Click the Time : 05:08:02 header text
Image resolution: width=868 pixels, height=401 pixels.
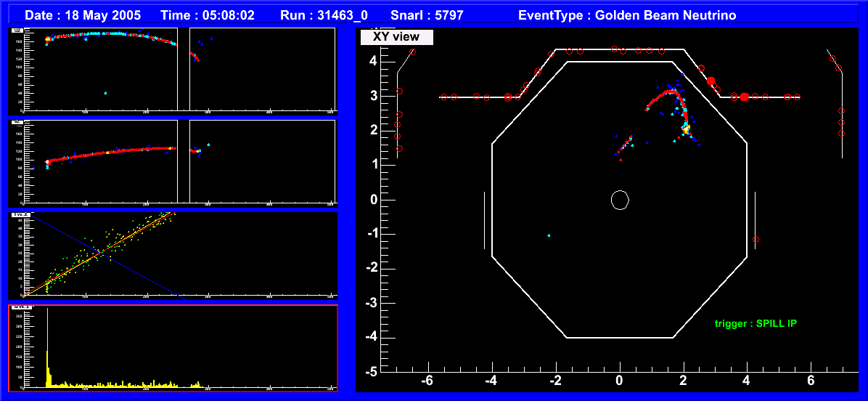208,15
